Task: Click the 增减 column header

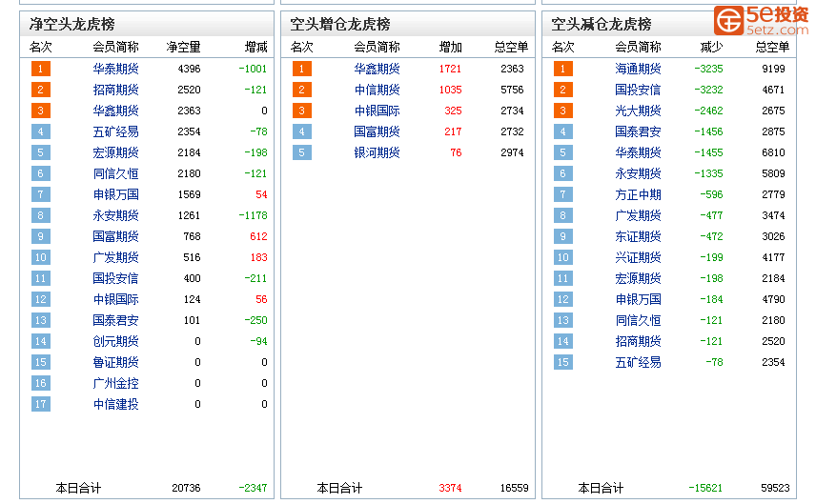Action: [256, 47]
